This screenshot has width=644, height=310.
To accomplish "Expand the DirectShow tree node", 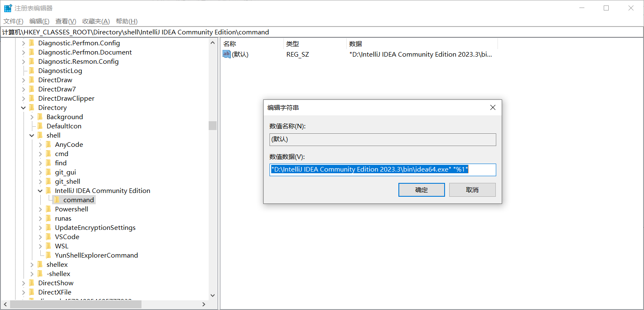I will 24,283.
